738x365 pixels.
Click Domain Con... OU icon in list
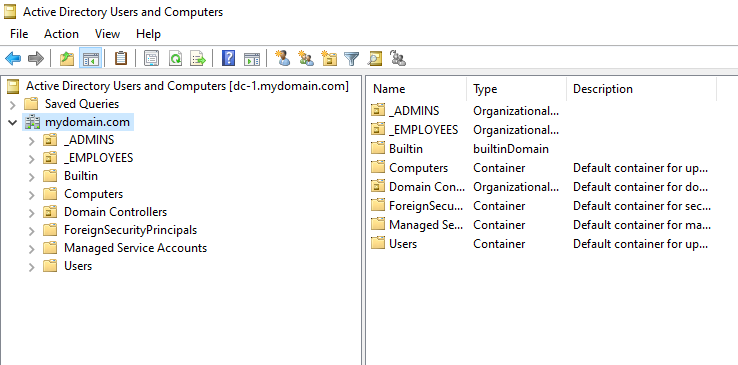coord(378,187)
